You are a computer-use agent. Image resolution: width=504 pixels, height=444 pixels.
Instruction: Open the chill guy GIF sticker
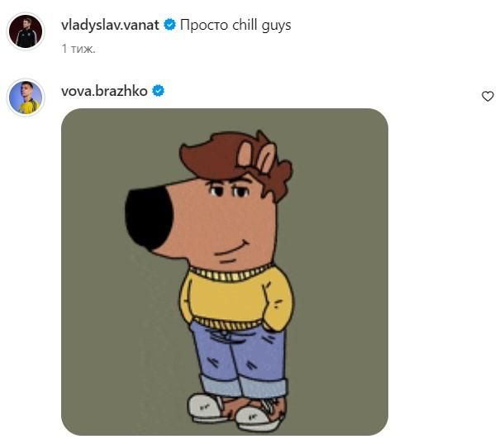click(225, 272)
